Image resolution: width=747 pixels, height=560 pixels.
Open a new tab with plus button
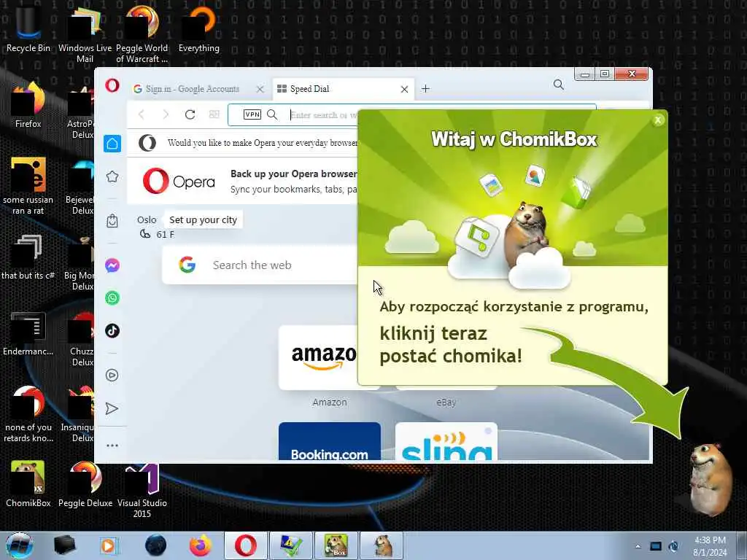425,88
